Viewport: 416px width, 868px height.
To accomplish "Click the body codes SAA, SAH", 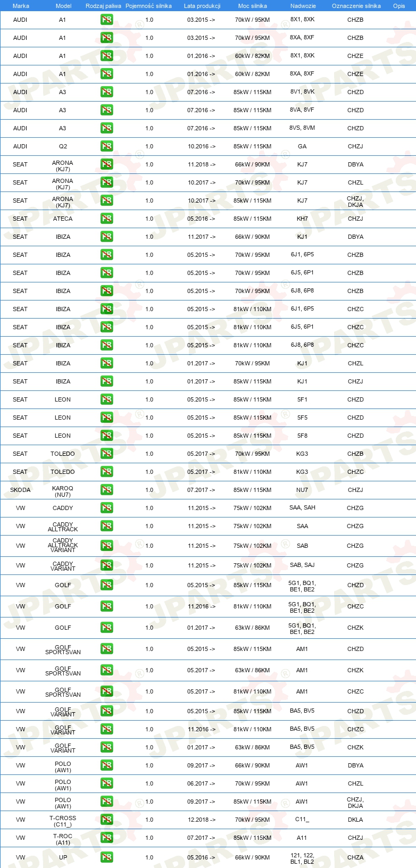I will coord(302,507).
